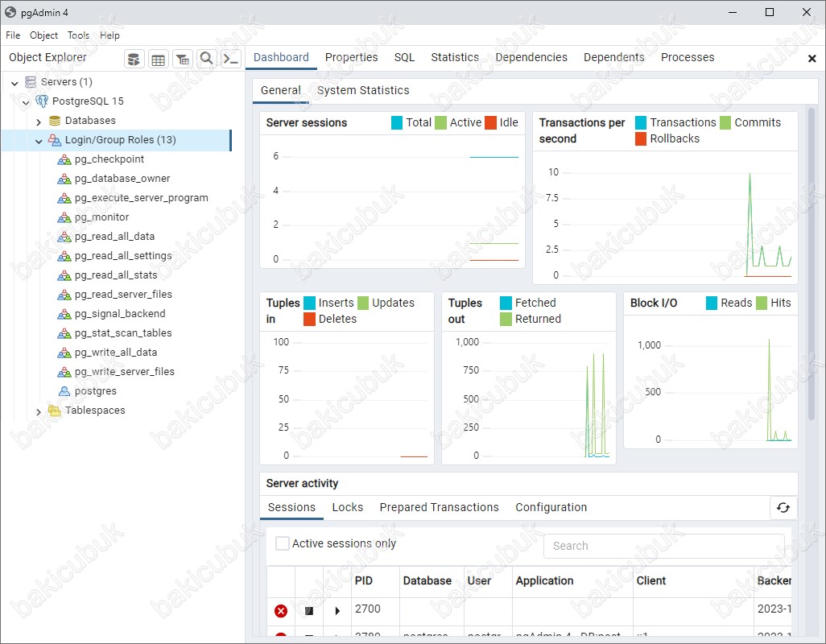
Task: Select pg_read_all_data role
Action: point(114,237)
